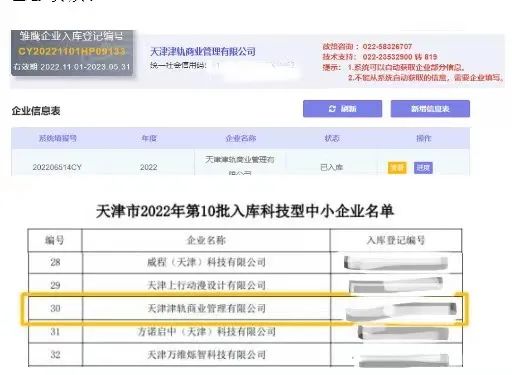Click the 企业名称 column header in info table
Screen dimensions: 512x375
click(241, 138)
